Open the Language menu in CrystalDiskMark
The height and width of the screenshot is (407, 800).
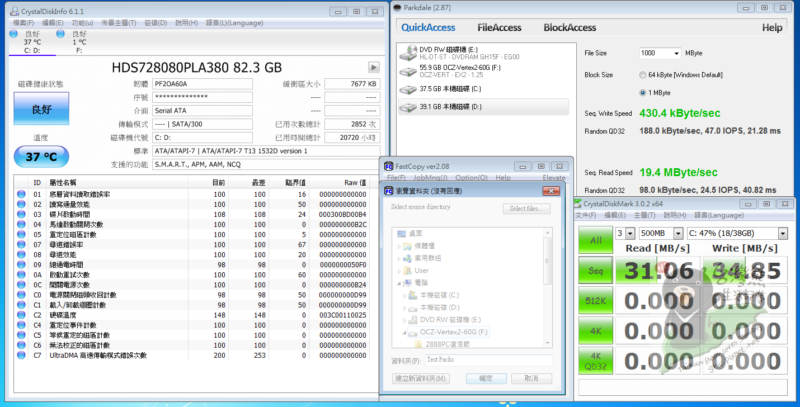(719, 215)
